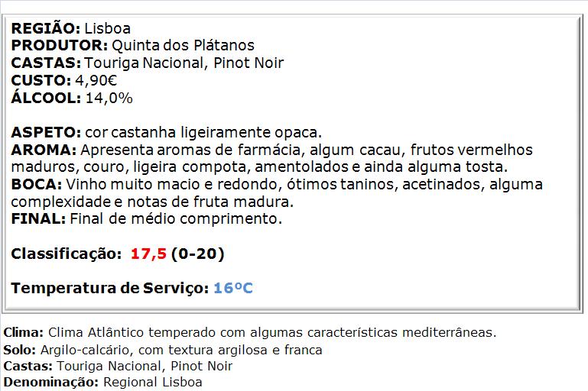The image size is (588, 391).
Task: Click the CASTAS label in the box
Action: tap(46, 63)
